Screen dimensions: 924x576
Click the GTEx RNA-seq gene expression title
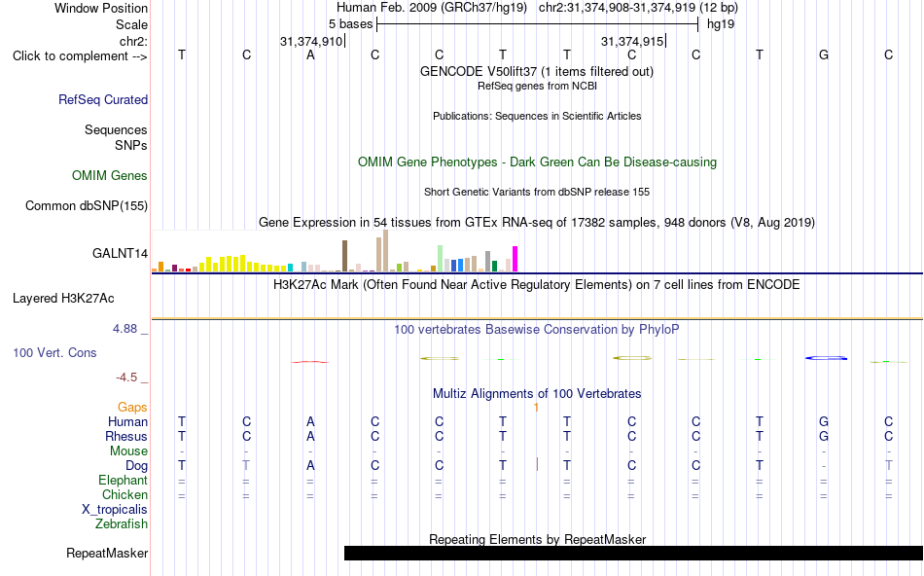pyautogui.click(x=537, y=222)
